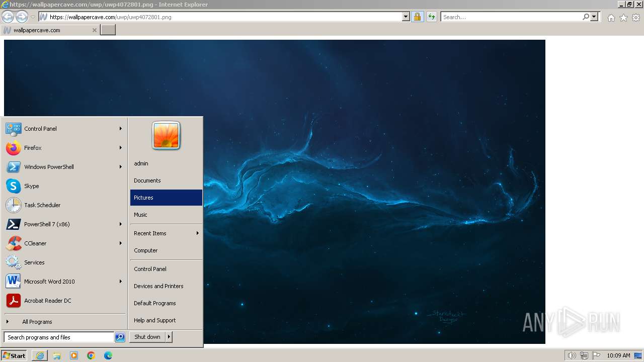The width and height of the screenshot is (644, 362).
Task: Launch Microsoft Edge from taskbar
Action: [x=108, y=355]
